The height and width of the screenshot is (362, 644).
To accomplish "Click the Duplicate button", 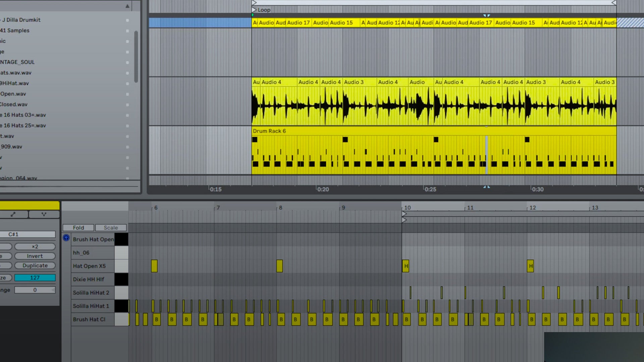I will tap(35, 265).
